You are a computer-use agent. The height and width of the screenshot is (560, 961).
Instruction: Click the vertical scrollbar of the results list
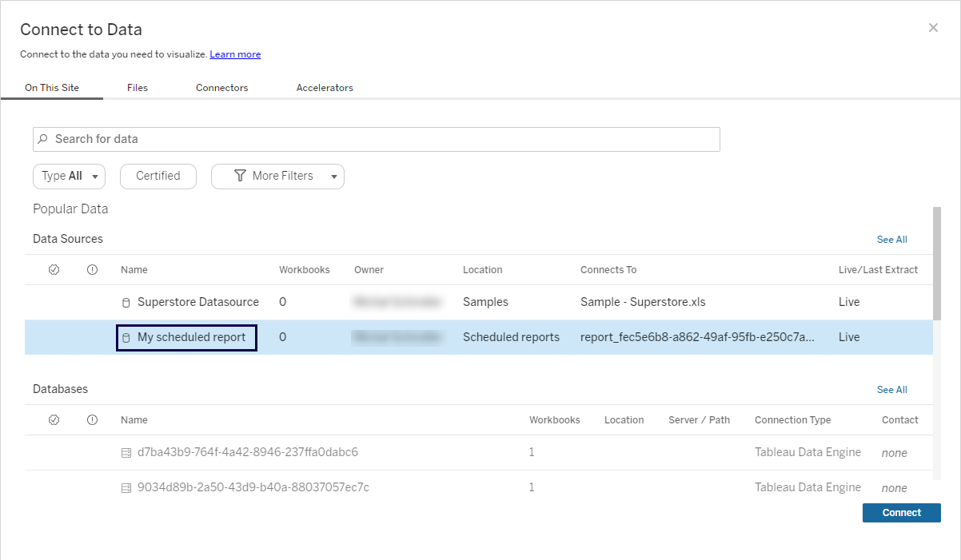click(x=936, y=264)
